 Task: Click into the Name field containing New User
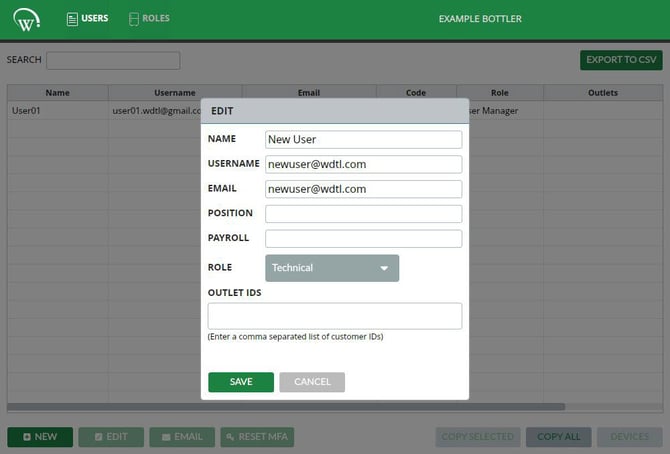click(363, 139)
